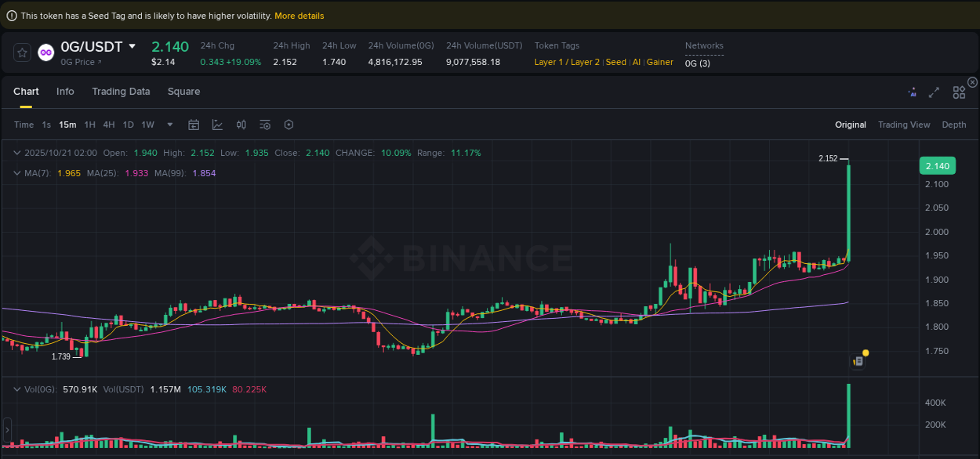Click the AI assistant icon
Image resolution: width=980 pixels, height=459 pixels.
click(x=913, y=92)
